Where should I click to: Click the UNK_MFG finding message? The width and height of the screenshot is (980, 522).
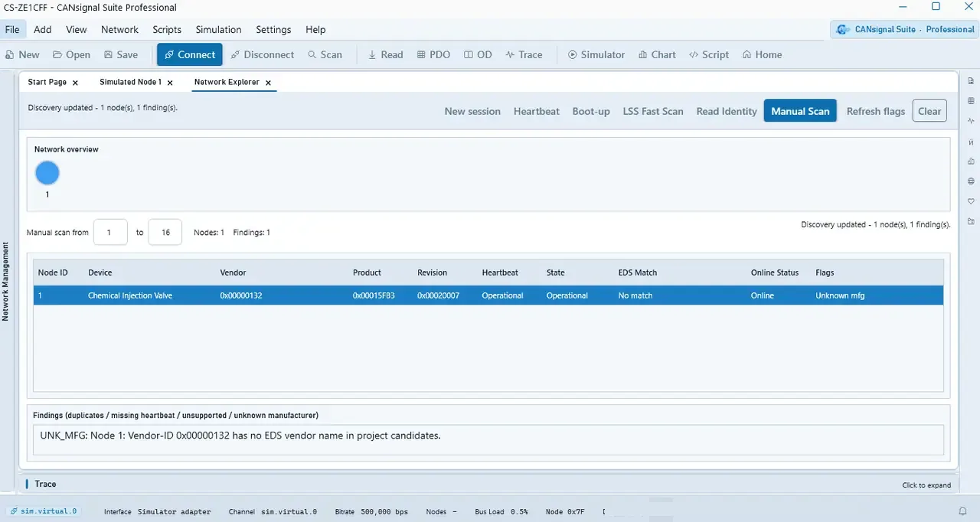[x=240, y=436]
